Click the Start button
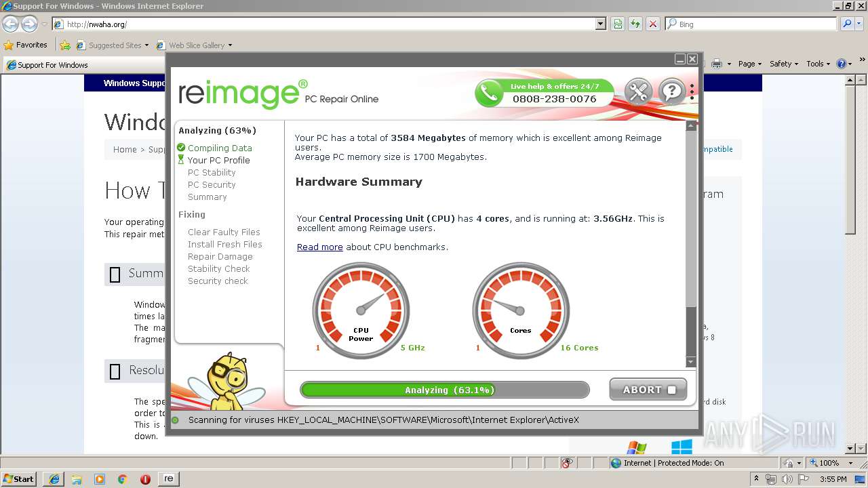Image resolution: width=868 pixels, height=488 pixels. 19,479
